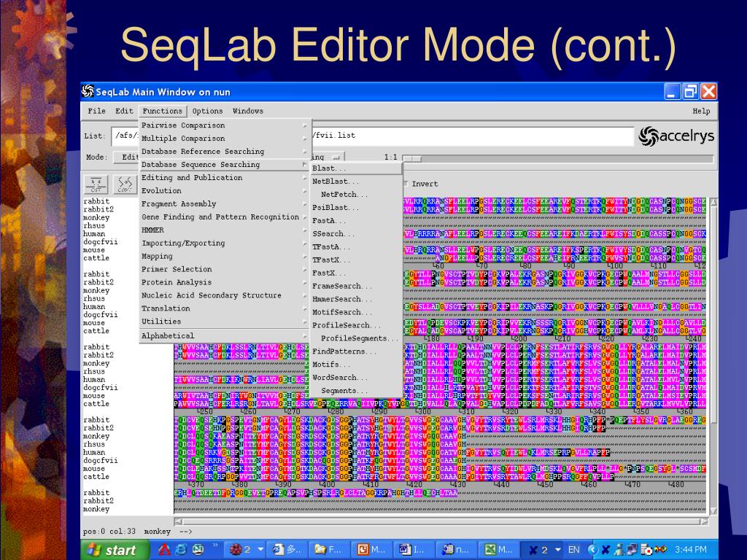Click the horizontal scrollbar left arrow

(x=178, y=521)
